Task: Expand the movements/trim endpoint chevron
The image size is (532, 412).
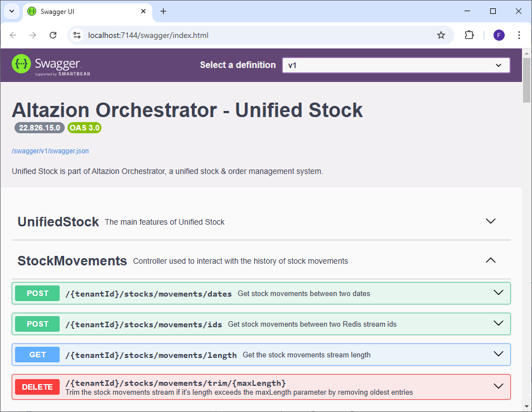Action: [498, 386]
